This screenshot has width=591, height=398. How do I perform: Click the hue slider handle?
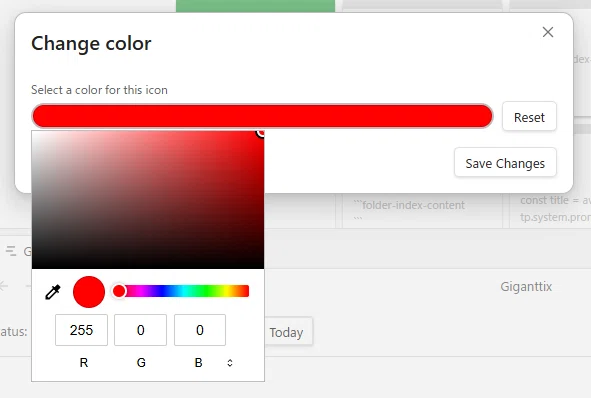119,291
